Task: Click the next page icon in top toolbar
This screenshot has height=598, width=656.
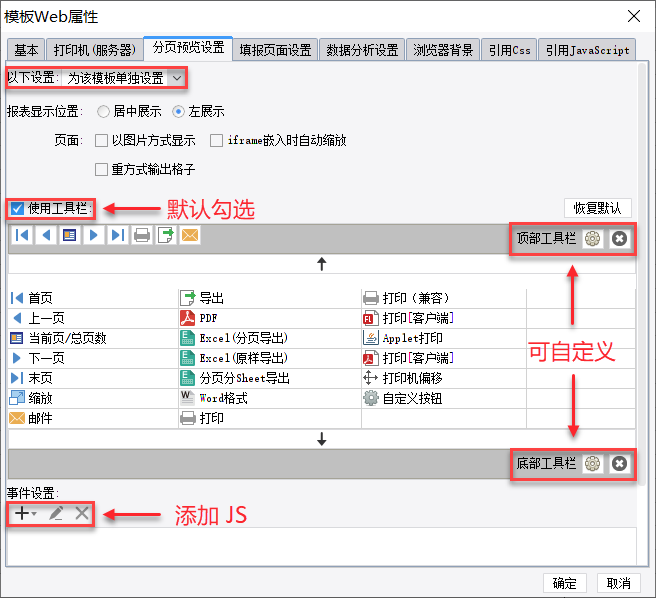Action: [93, 235]
